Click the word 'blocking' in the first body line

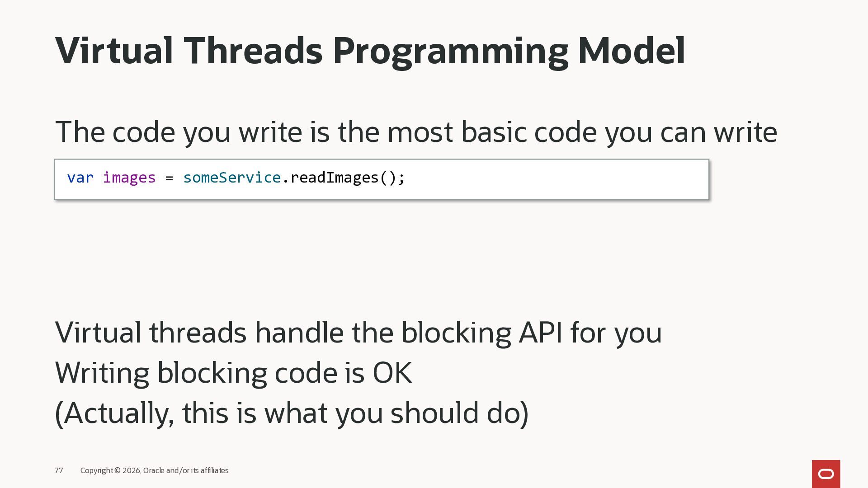[456, 333]
